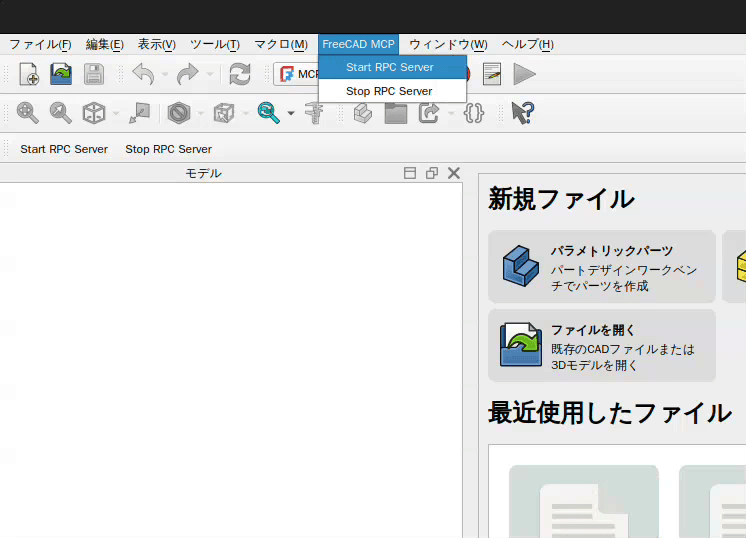Image resolution: width=746 pixels, height=538 pixels.
Task: Close the FreeCAD MCP menu
Action: 358,44
